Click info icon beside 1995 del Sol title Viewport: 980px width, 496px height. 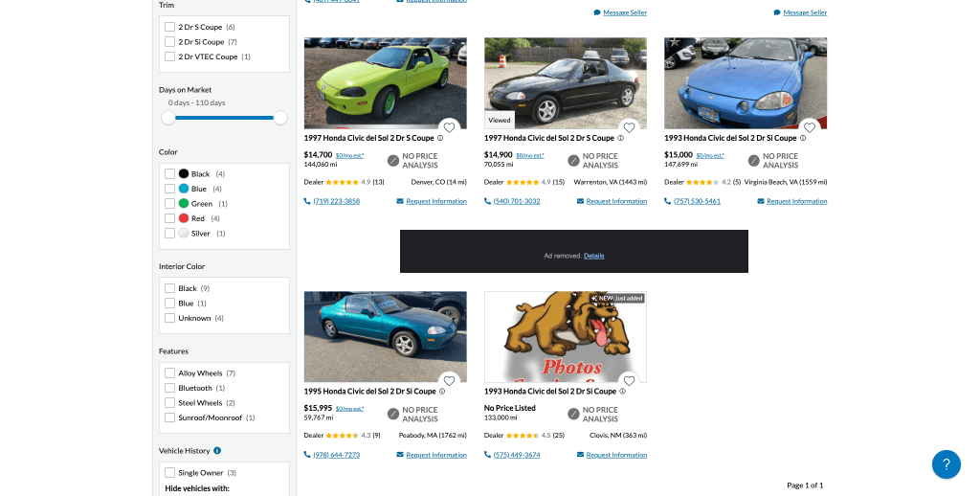(x=442, y=392)
